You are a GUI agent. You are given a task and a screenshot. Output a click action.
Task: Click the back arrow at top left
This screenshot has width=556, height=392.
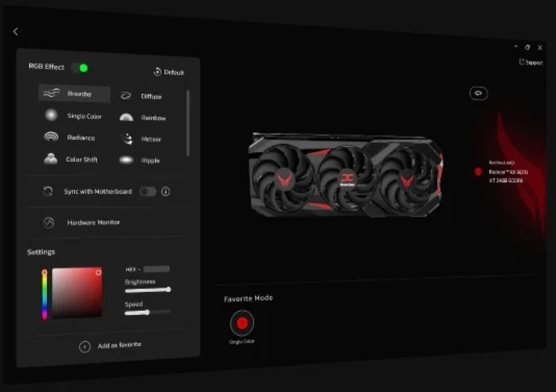[16, 32]
